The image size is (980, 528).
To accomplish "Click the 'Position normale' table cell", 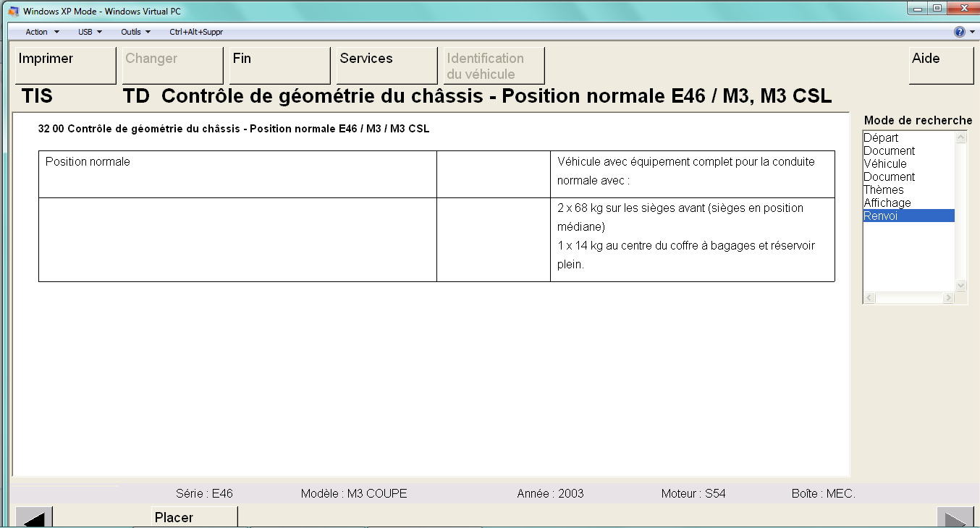I will 237,174.
